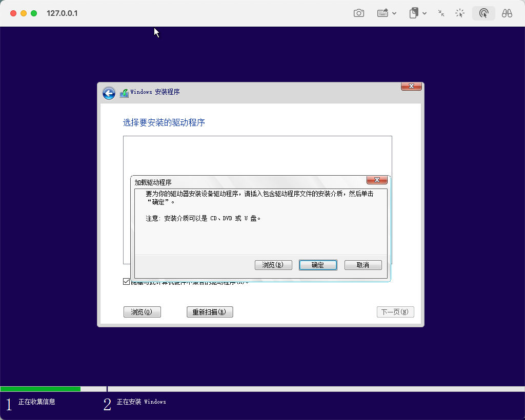Click the 重新扫描(R) button

[x=210, y=312]
